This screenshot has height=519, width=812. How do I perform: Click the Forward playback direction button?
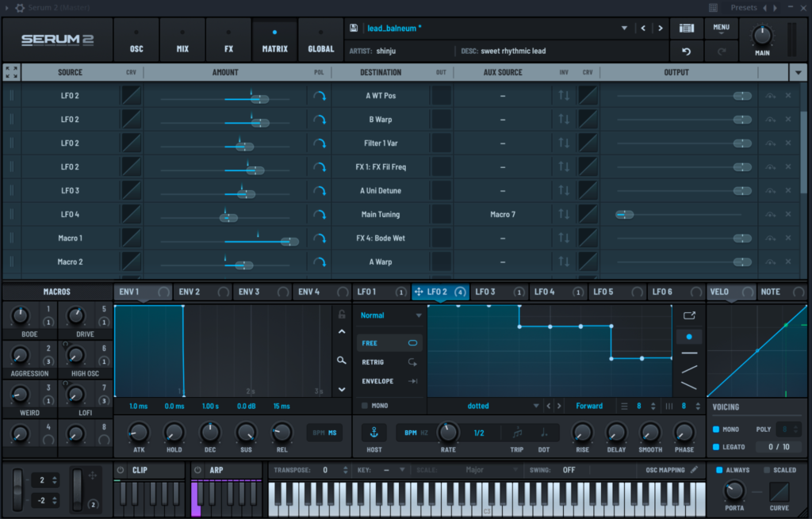tap(589, 405)
